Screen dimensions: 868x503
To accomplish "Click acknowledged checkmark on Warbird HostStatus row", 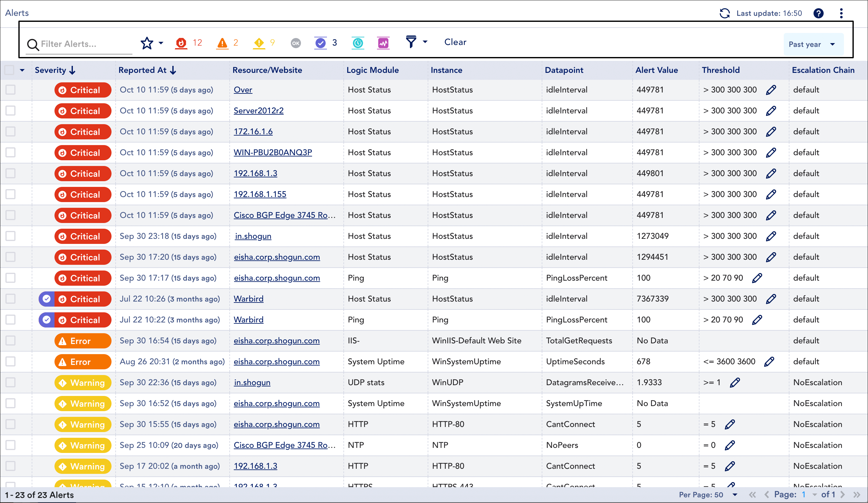I will click(x=47, y=299).
